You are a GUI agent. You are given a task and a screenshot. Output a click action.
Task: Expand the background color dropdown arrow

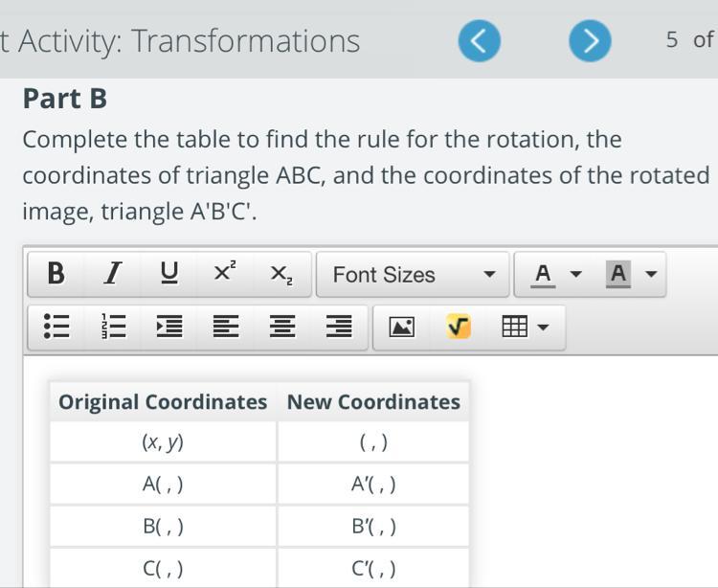click(651, 274)
